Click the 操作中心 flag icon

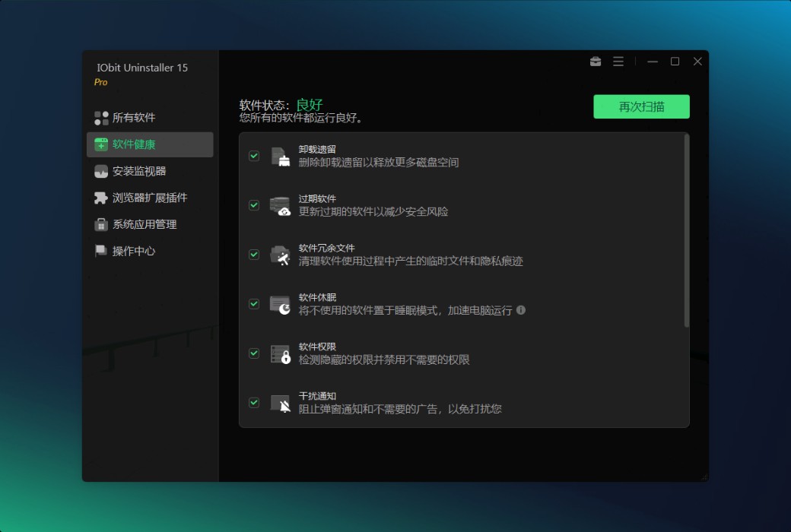[101, 251]
